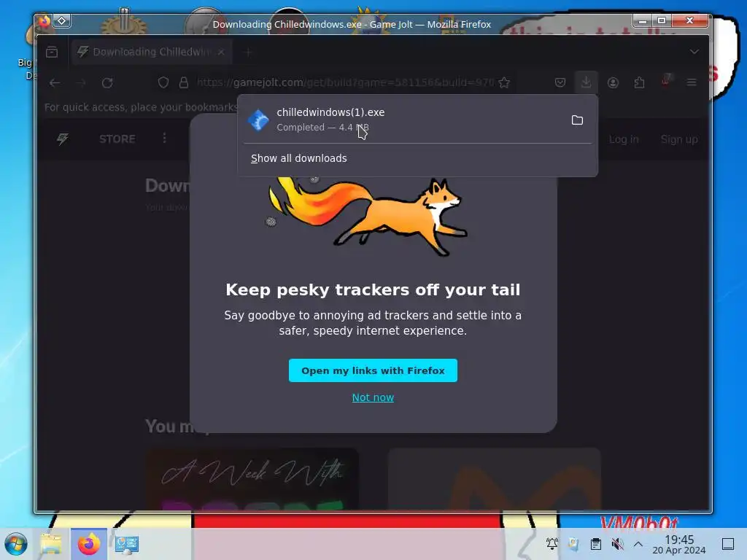This screenshot has height=560, width=747.
Task: Open clipboard tray icon
Action: click(x=595, y=544)
